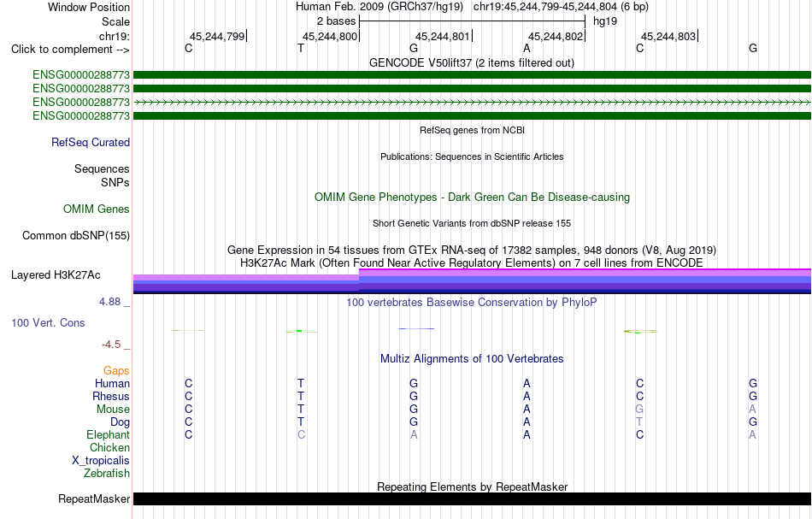
Task: Click the OMIM Gene Phenotypes title
Action: pos(472,197)
